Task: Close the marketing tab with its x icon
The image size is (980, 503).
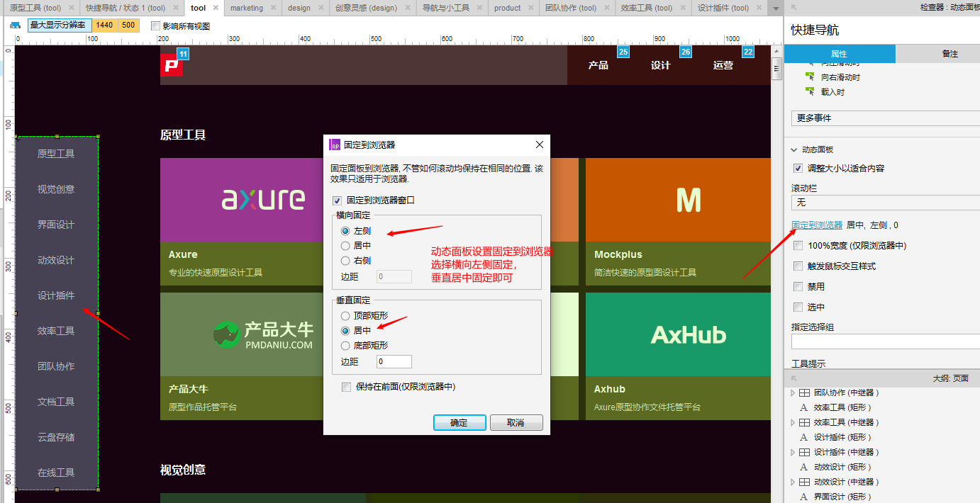Action: tap(273, 9)
